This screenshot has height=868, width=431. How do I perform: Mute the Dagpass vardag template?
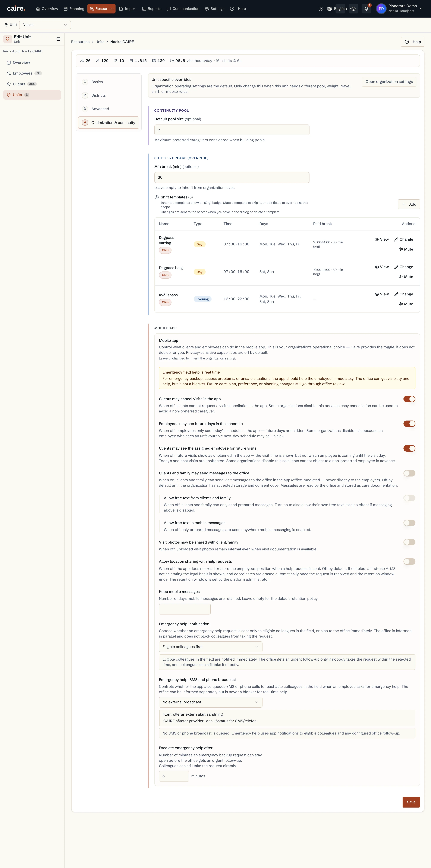(406, 249)
